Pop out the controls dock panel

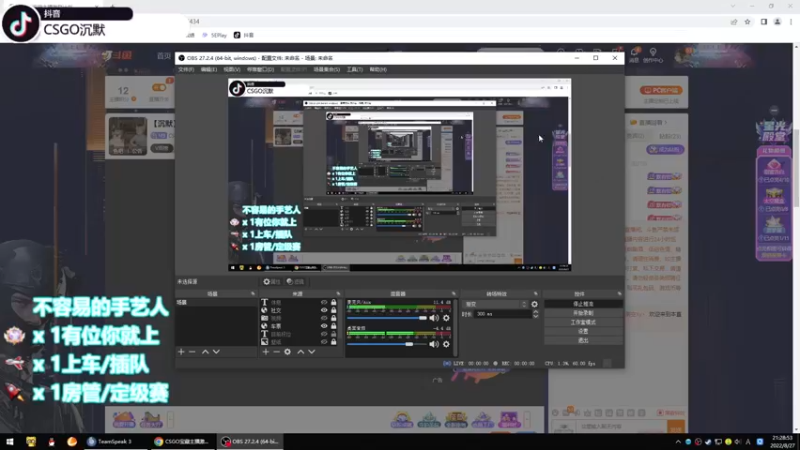[x=619, y=294]
